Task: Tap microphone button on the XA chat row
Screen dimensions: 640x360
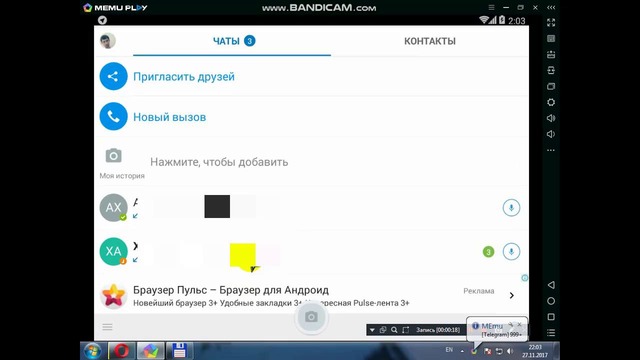Action: click(x=511, y=251)
